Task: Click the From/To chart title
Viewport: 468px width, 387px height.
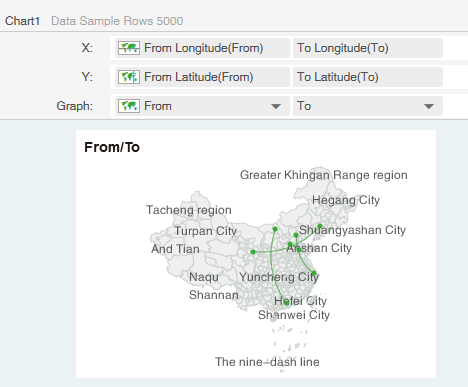Action: pyautogui.click(x=112, y=147)
